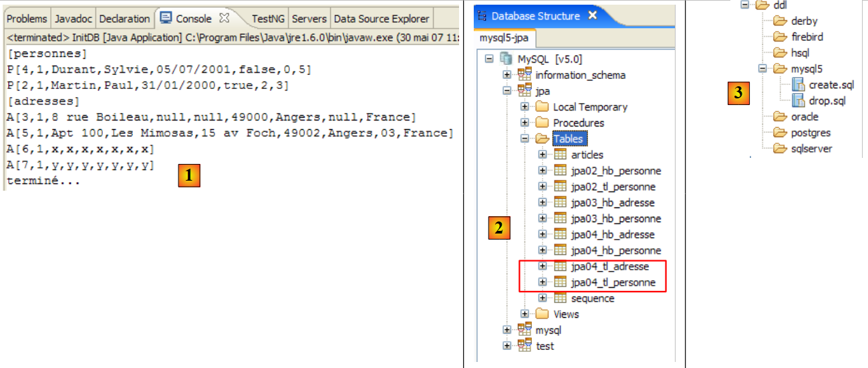The width and height of the screenshot is (868, 368).
Task: Select the jpa04_tl_personne table
Action: coord(613,282)
